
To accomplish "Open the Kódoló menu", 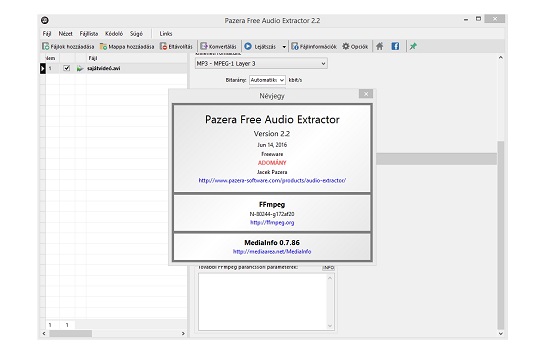I will click(114, 34).
